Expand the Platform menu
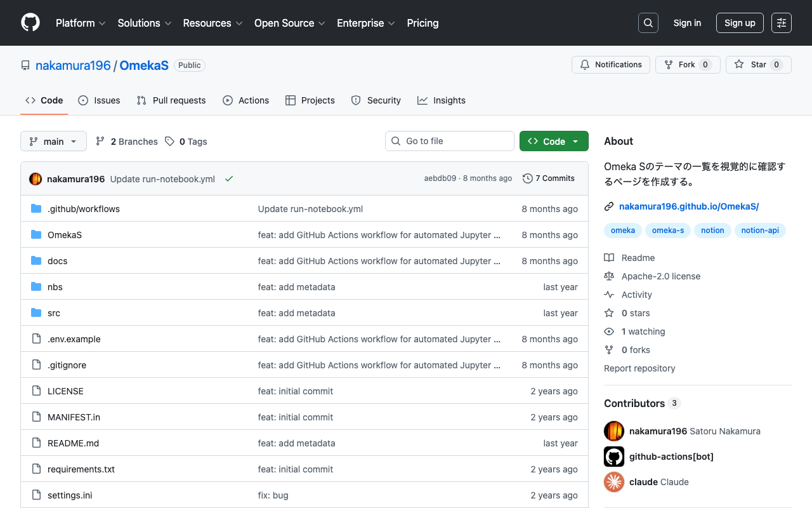The height and width of the screenshot is (508, 812). click(x=81, y=23)
